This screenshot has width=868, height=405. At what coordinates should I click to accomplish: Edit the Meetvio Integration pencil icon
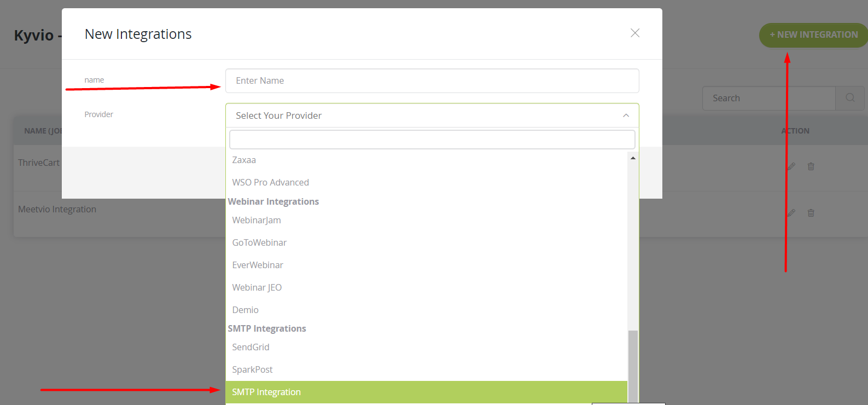point(791,213)
